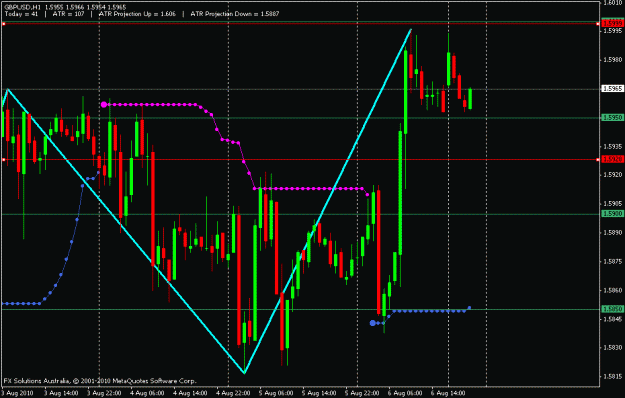
Task: Select the left handle of the 1.5928 red line
Action: click(x=4, y=160)
